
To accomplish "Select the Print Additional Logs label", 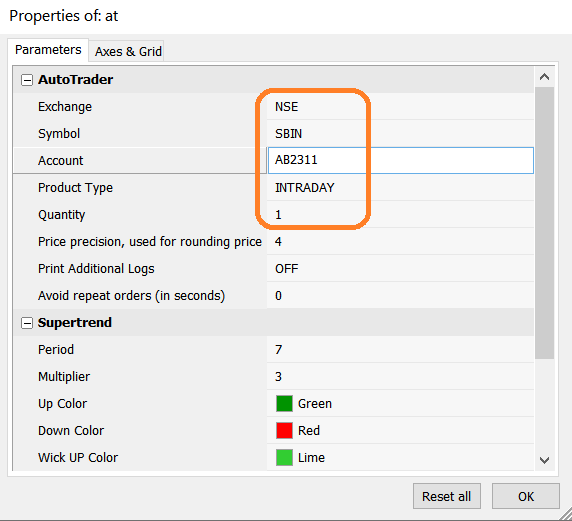I will click(96, 269).
